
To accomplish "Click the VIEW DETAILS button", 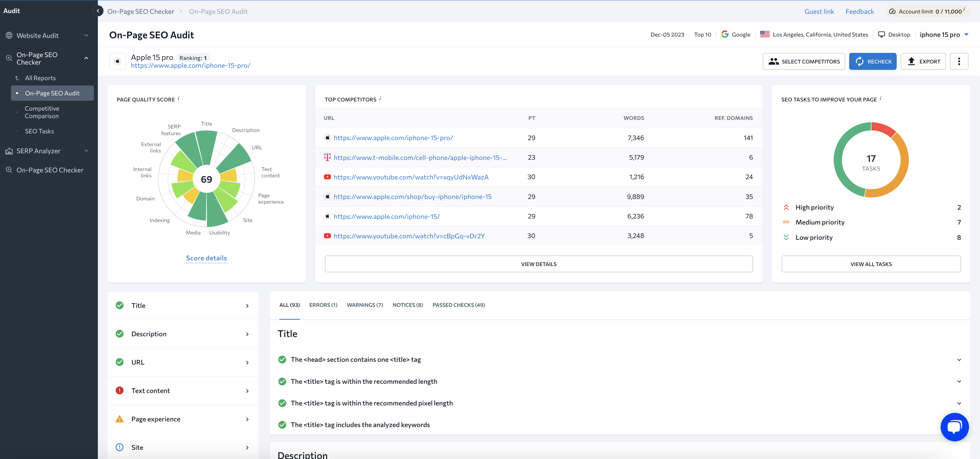I will click(538, 264).
